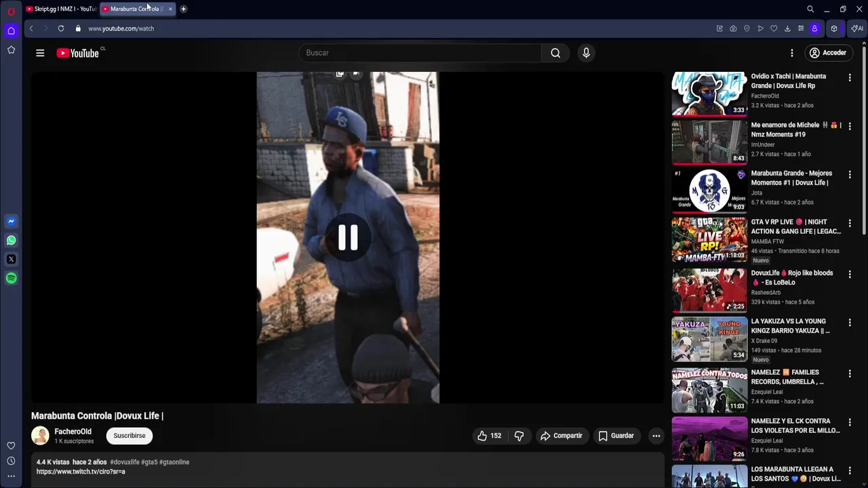Click the #gta5 hashtag
The width and height of the screenshot is (868, 488).
click(149, 462)
